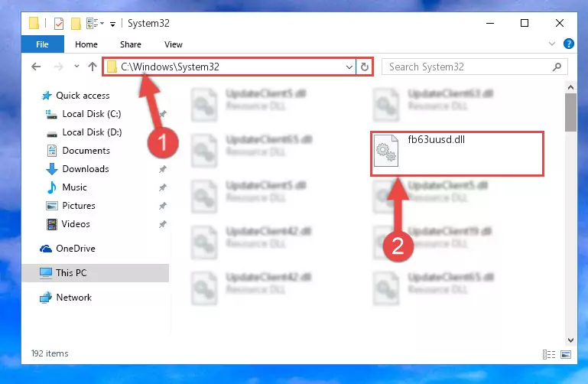
Task: Open Local Disk (D:) in sidebar
Action: [x=92, y=132]
